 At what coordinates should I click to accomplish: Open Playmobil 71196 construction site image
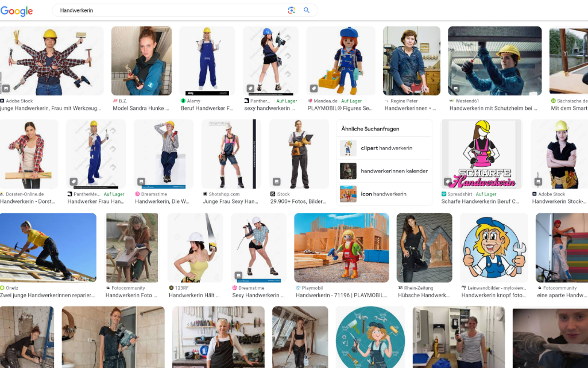(341, 248)
